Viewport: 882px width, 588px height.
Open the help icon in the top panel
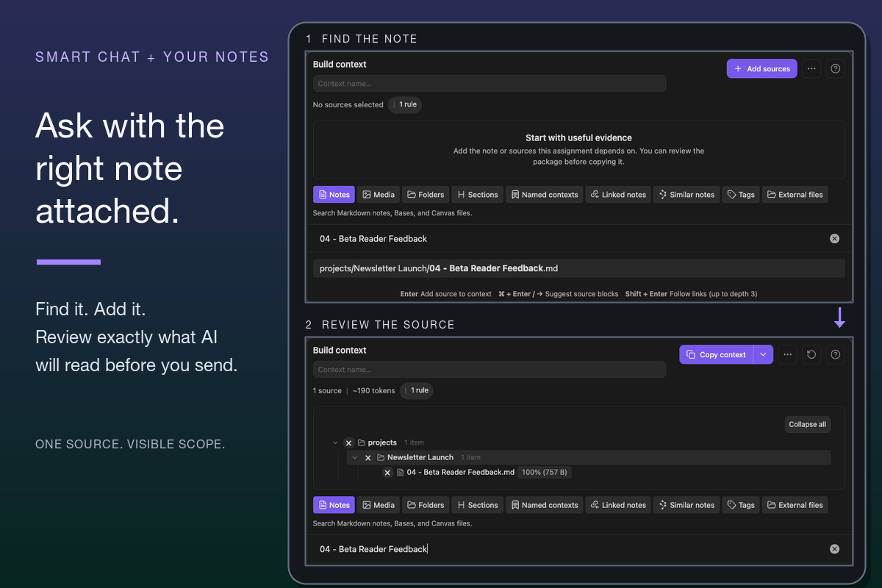(836, 68)
